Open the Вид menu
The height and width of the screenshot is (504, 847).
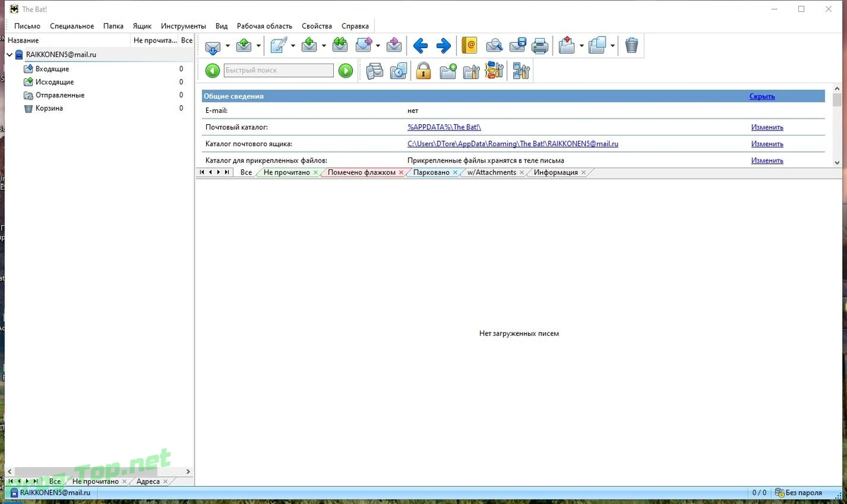[x=222, y=26]
